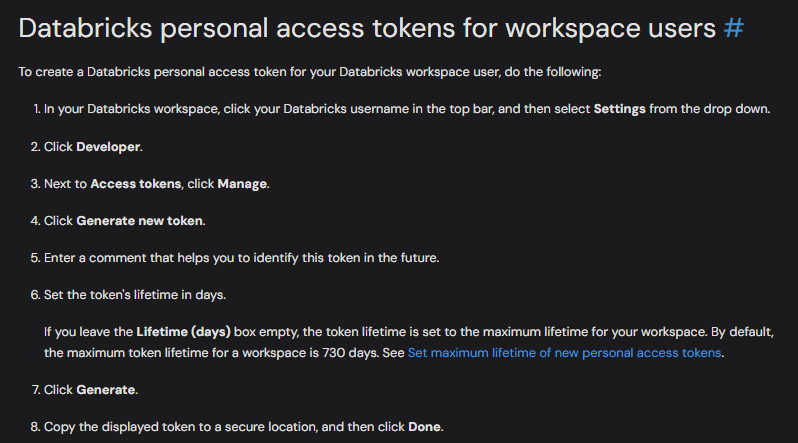Click the Databricks personal access tokens heading
The width and height of the screenshot is (798, 443).
pos(368,27)
